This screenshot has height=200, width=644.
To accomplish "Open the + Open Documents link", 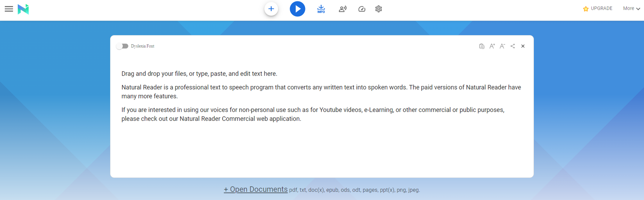I will click(256, 190).
